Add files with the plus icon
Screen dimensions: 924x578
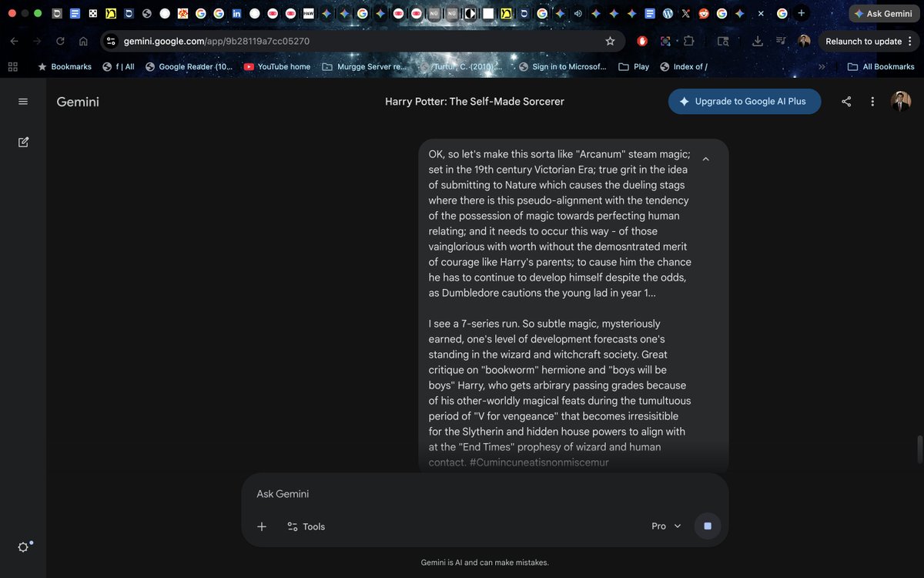point(262,526)
